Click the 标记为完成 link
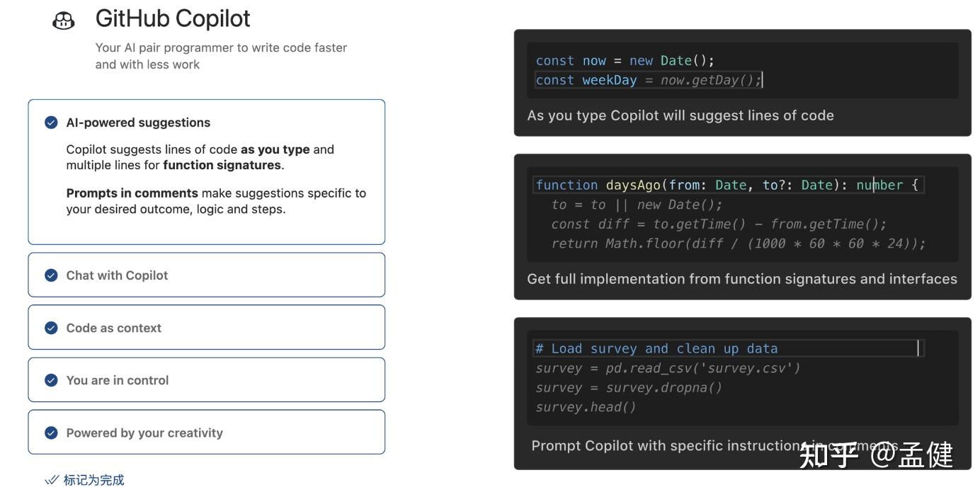Image resolution: width=980 pixels, height=497 pixels. tap(93, 479)
